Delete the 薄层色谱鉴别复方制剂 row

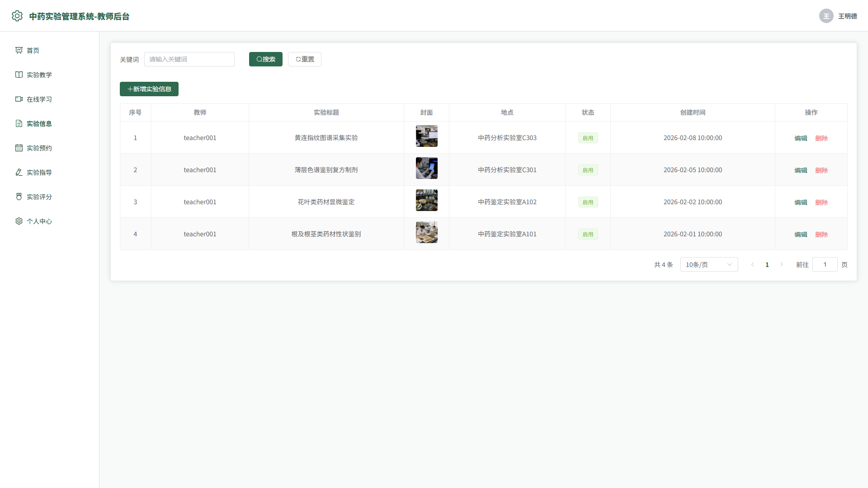click(821, 170)
